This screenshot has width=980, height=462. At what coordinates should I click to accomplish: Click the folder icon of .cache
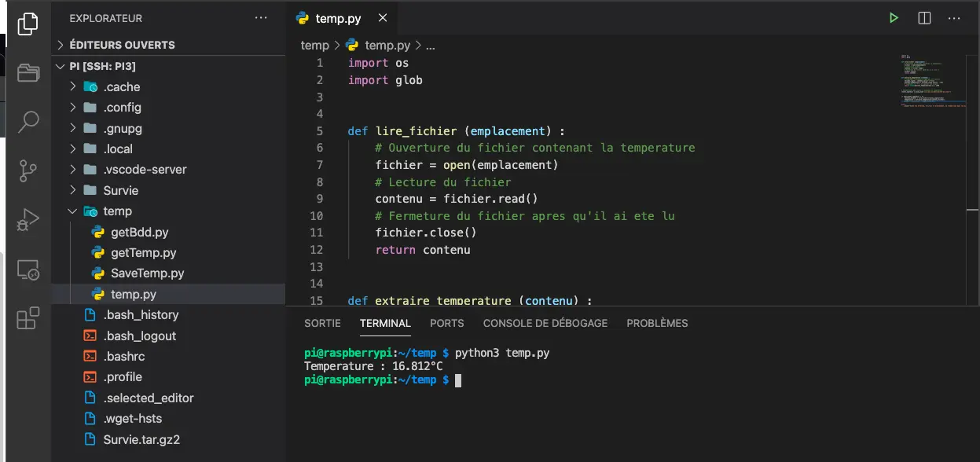point(90,86)
